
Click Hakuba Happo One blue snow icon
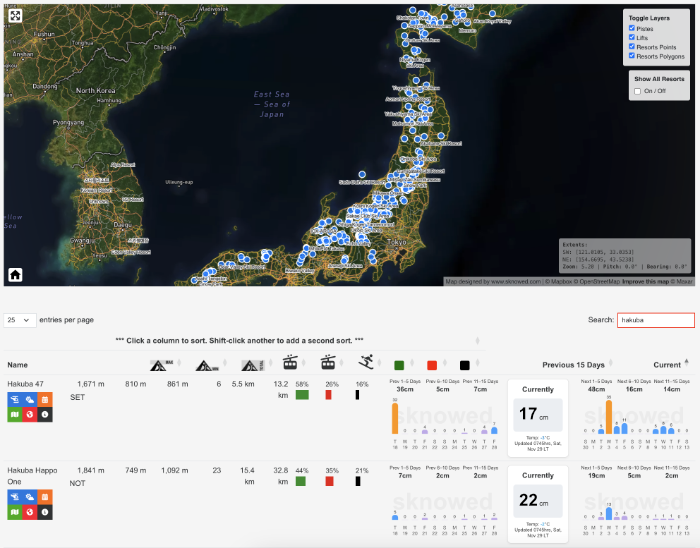15,497
